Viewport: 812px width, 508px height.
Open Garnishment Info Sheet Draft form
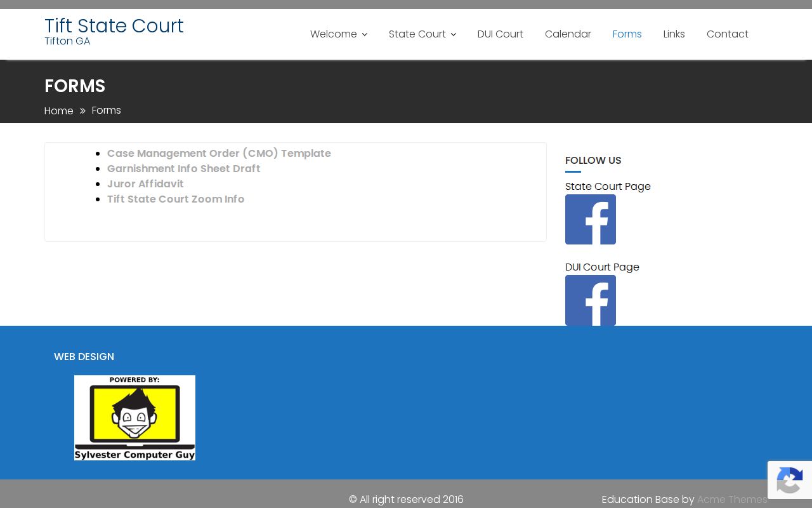[183, 168]
